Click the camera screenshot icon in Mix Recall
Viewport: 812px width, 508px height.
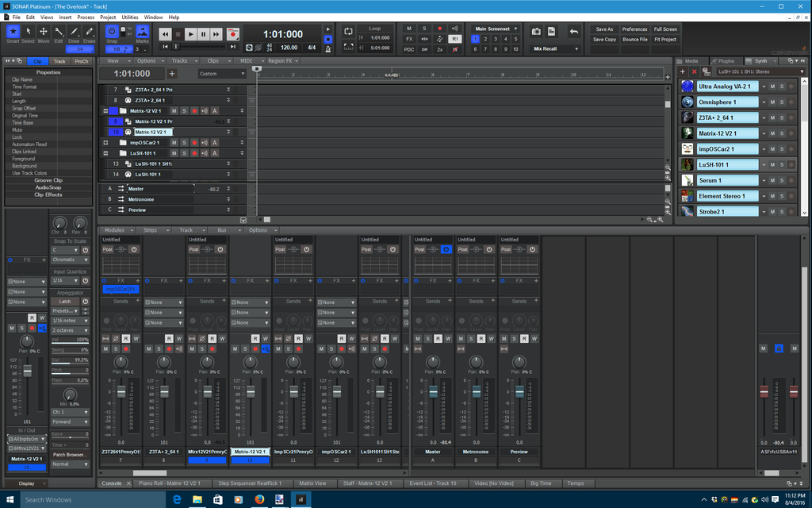coord(536,32)
